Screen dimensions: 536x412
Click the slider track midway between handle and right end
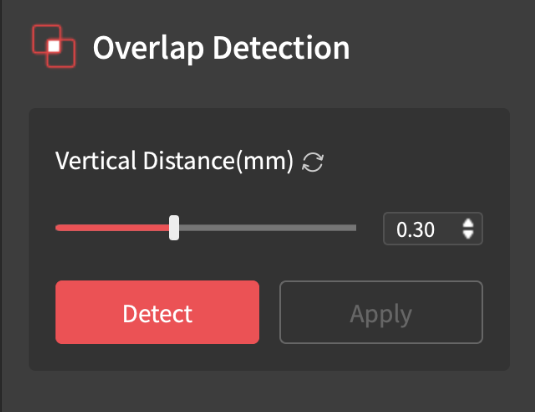pyautogui.click(x=265, y=228)
